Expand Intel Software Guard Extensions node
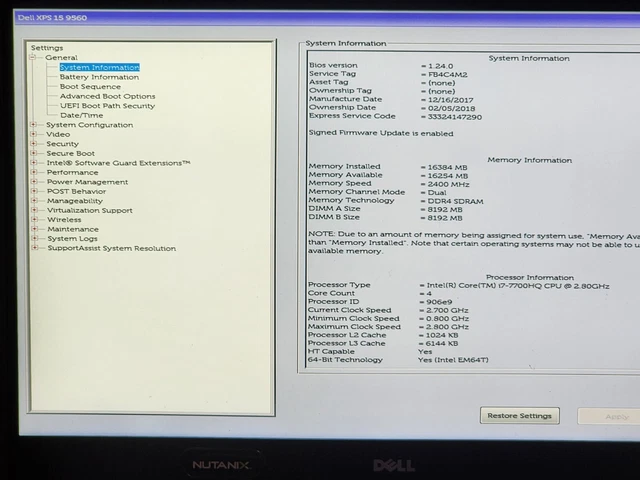640x480 pixels. 34,162
